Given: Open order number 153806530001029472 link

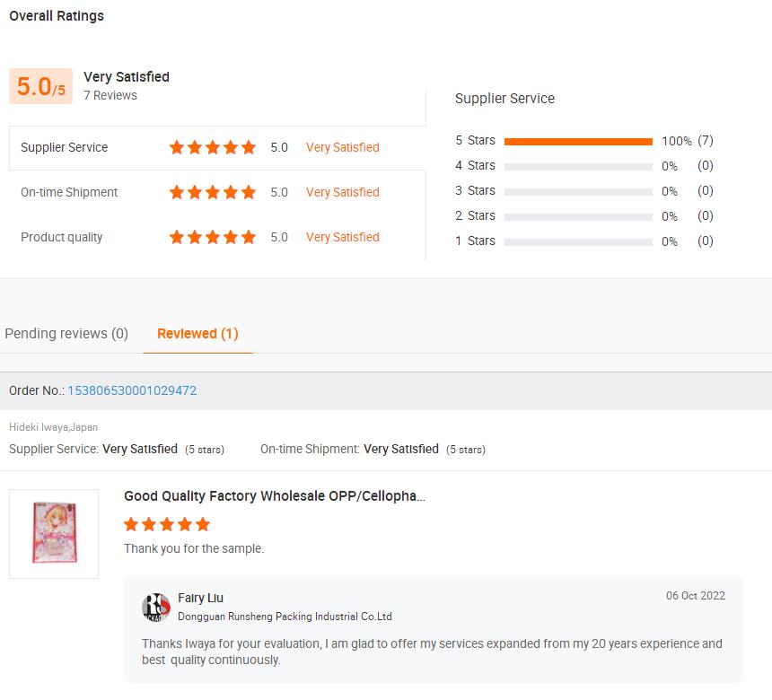Looking at the screenshot, I should pos(132,390).
